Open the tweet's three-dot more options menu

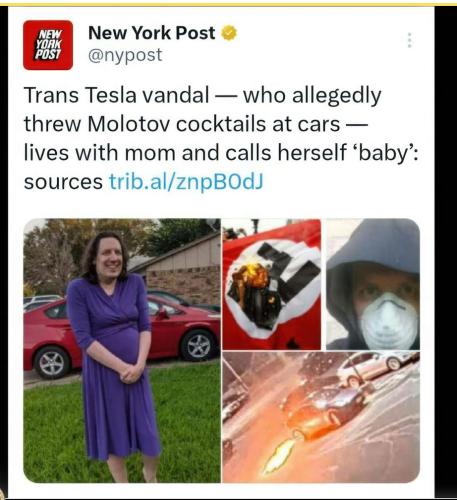(x=410, y=40)
